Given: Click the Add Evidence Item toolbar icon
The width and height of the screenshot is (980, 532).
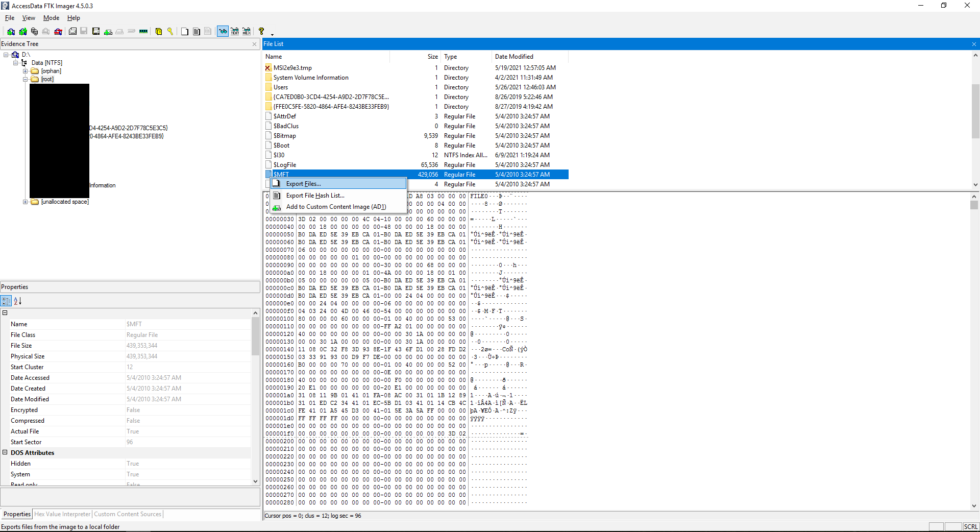Looking at the screenshot, I should tap(11, 32).
